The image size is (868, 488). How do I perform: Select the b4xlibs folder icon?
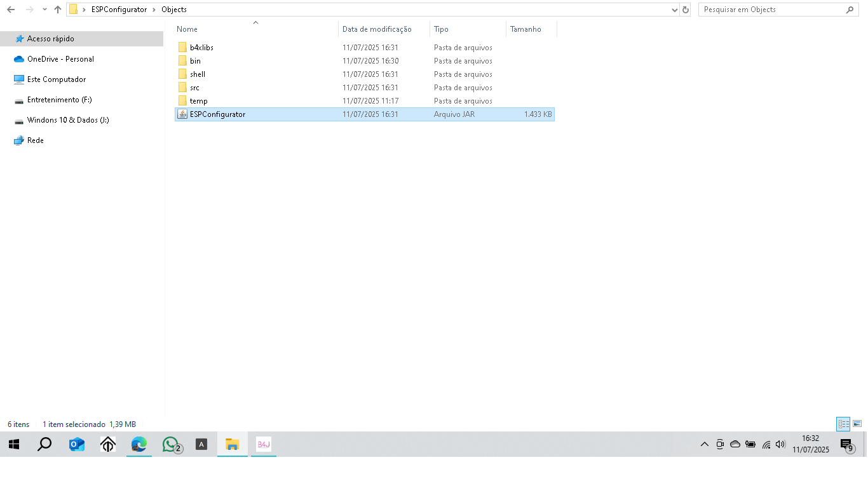[x=182, y=48]
